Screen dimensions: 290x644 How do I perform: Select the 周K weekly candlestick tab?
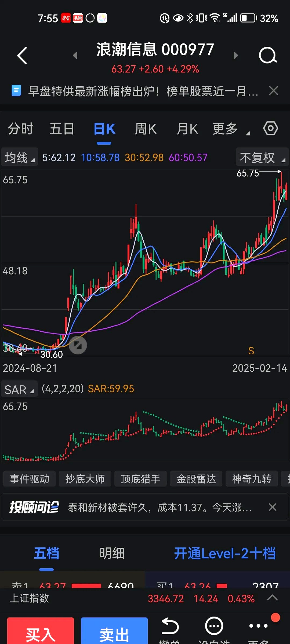click(146, 129)
